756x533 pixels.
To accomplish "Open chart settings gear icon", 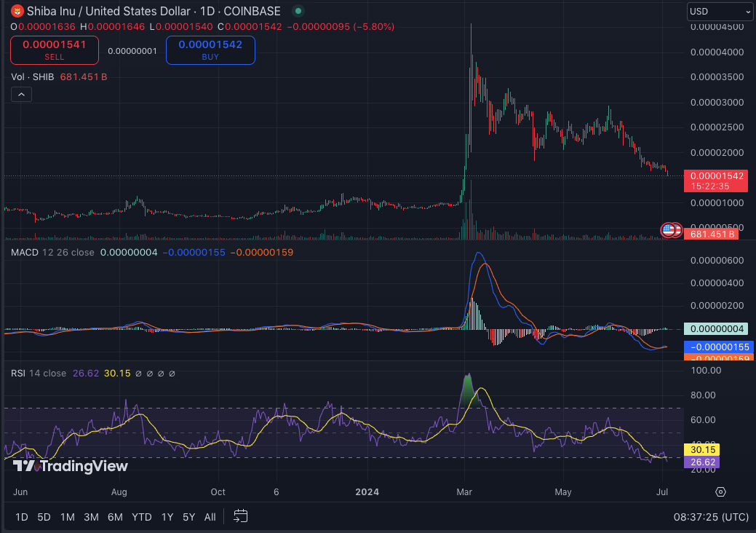I will (720, 492).
